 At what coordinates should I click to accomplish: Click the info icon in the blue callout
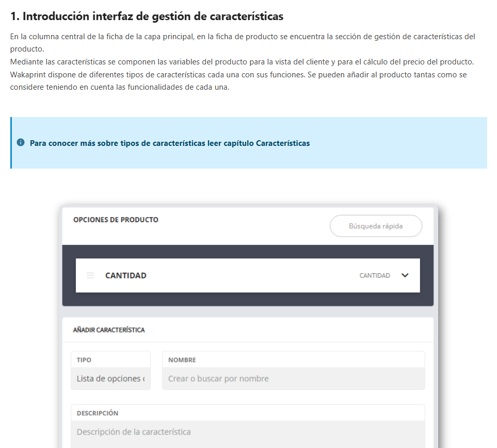(x=21, y=142)
